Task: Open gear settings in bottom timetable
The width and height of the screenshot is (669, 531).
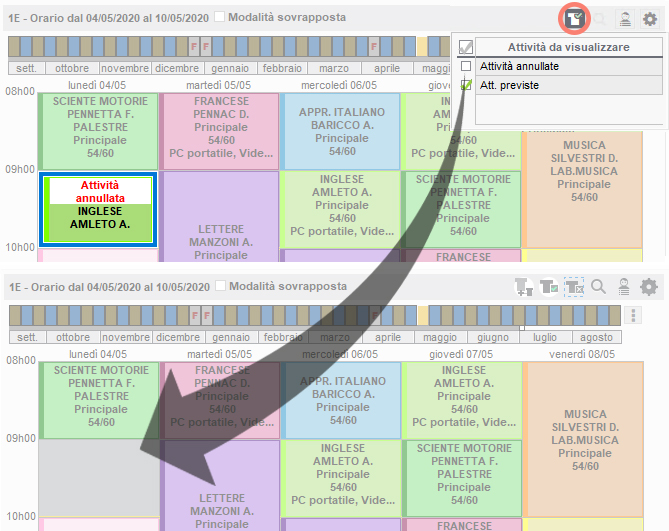Action: pos(649,287)
